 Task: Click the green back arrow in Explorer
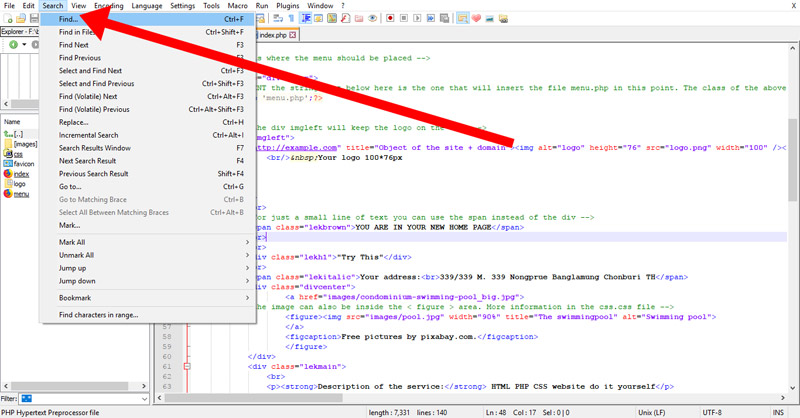tap(13, 44)
